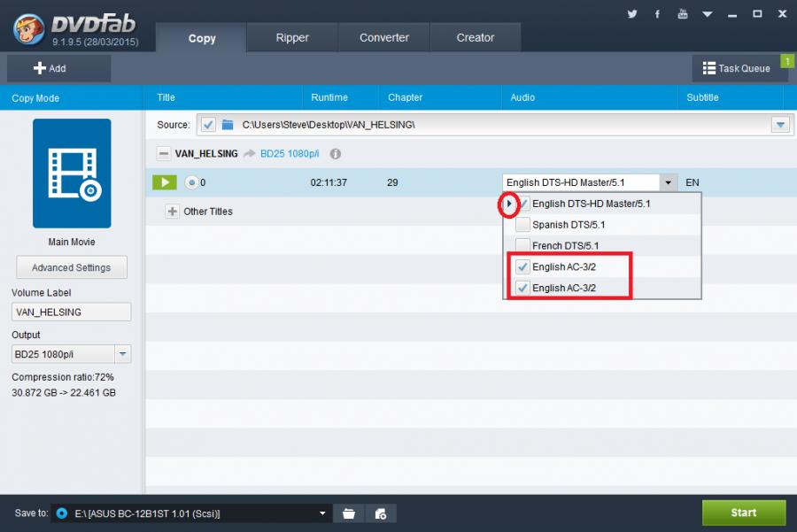
Task: Click the blue source folder icon
Action: click(x=228, y=125)
